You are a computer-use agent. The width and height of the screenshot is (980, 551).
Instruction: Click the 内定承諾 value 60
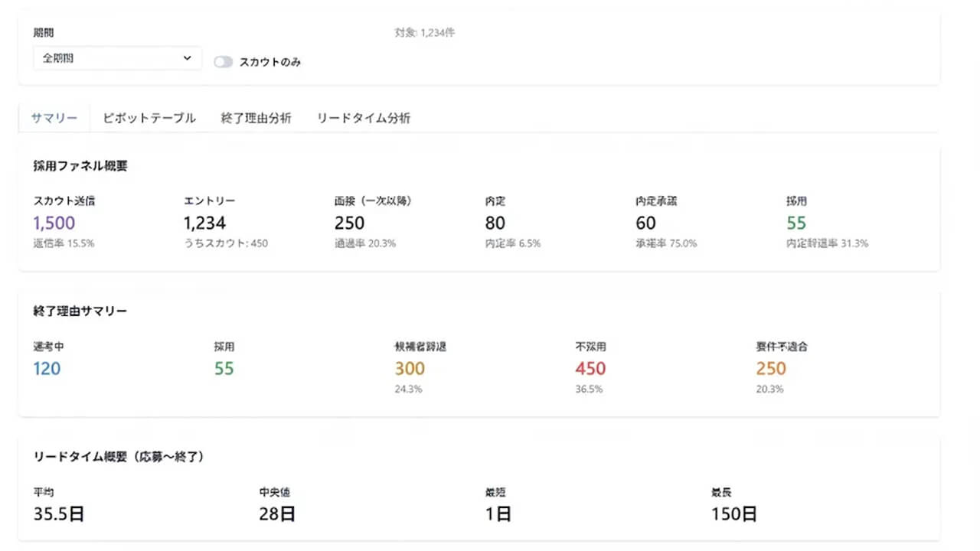645,223
